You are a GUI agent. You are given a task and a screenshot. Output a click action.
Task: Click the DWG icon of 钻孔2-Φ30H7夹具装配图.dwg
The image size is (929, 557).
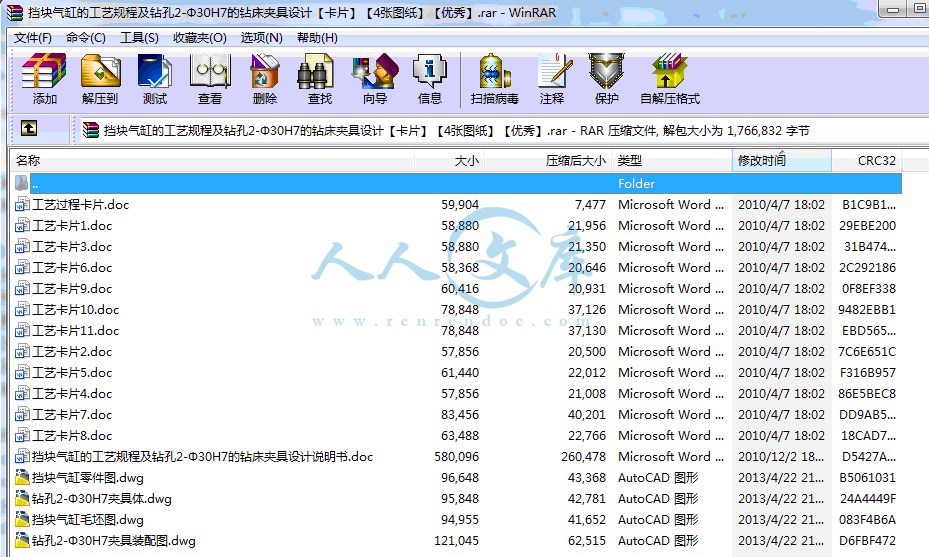(22, 540)
